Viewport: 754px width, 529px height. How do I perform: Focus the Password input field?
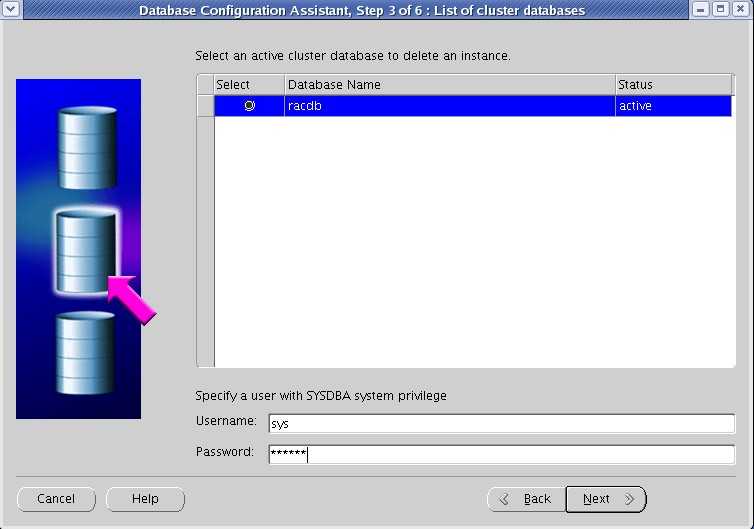click(x=502, y=454)
